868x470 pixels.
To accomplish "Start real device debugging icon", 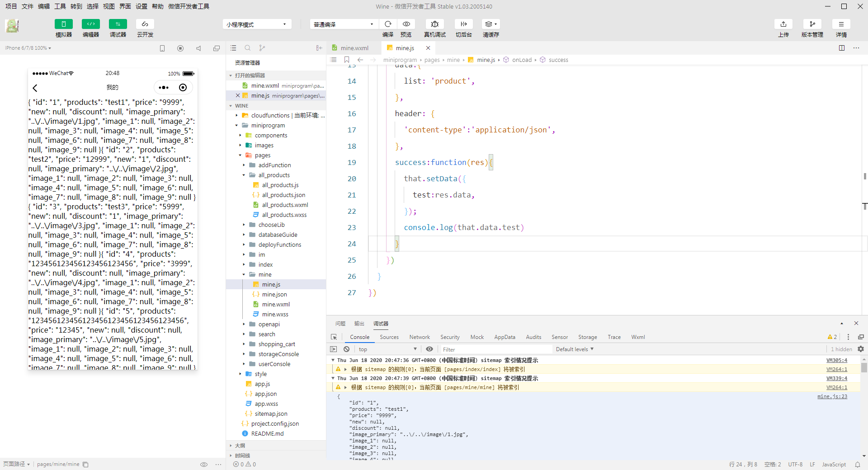I will coord(434,24).
